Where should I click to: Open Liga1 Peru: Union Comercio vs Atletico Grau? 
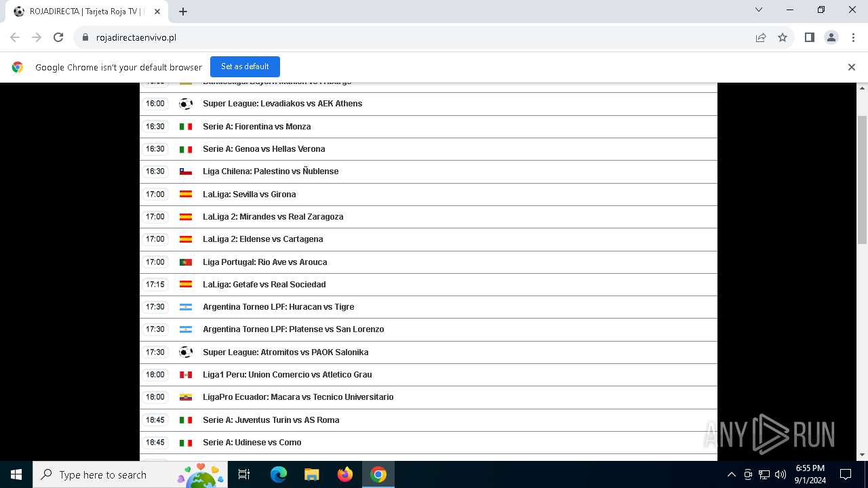[x=429, y=375]
